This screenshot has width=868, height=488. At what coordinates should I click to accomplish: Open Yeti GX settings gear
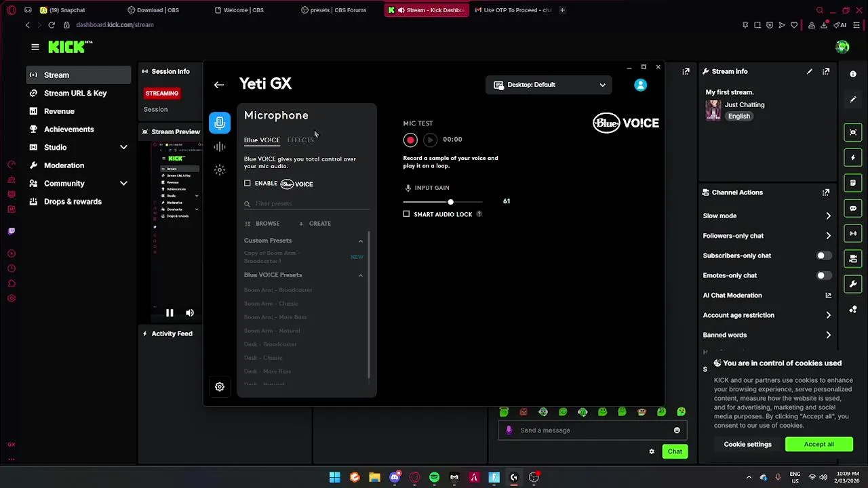(220, 387)
